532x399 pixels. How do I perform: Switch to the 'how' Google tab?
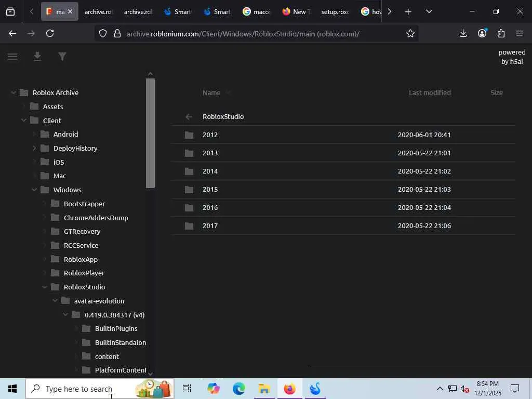(x=371, y=12)
